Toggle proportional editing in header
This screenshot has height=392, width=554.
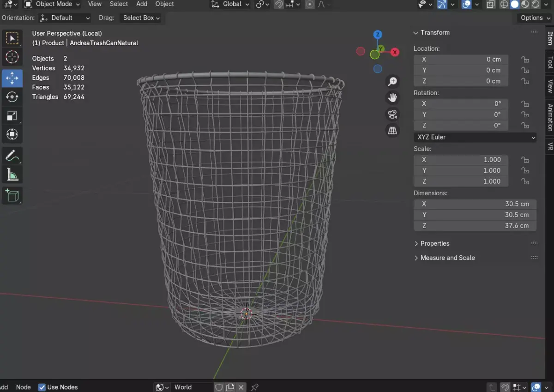pos(310,4)
